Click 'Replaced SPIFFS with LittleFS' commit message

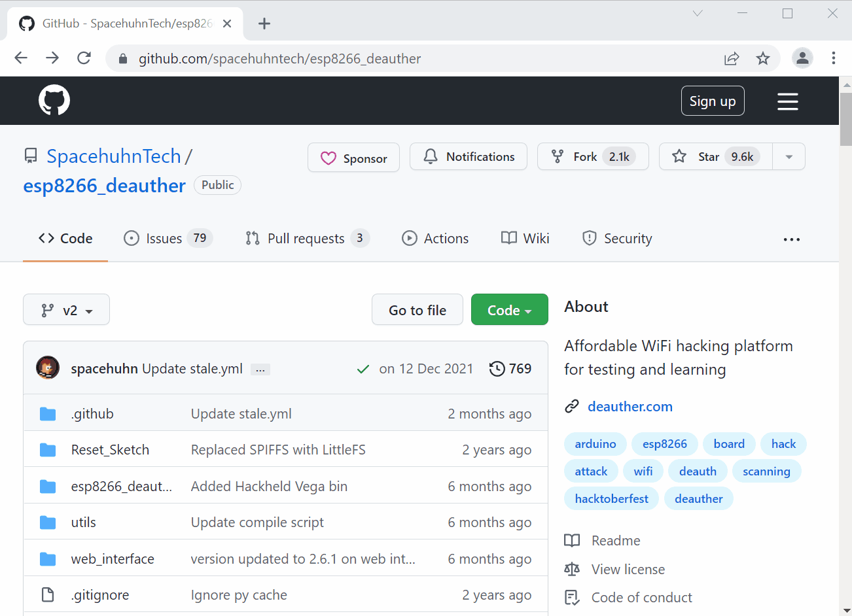[278, 450]
